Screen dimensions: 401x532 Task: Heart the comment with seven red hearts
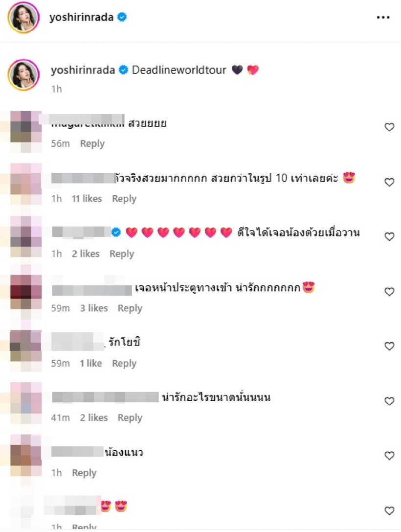[389, 236]
